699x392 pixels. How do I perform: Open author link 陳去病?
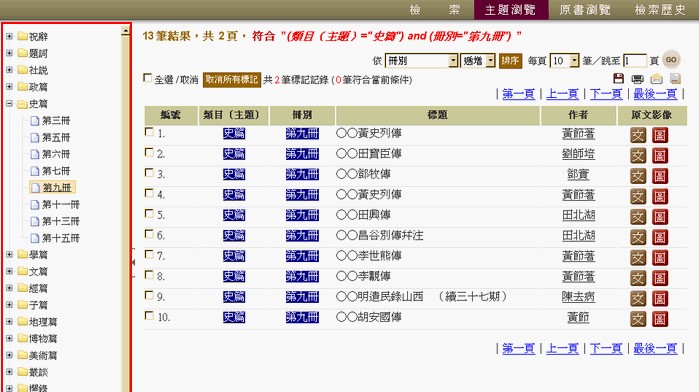pos(578,297)
